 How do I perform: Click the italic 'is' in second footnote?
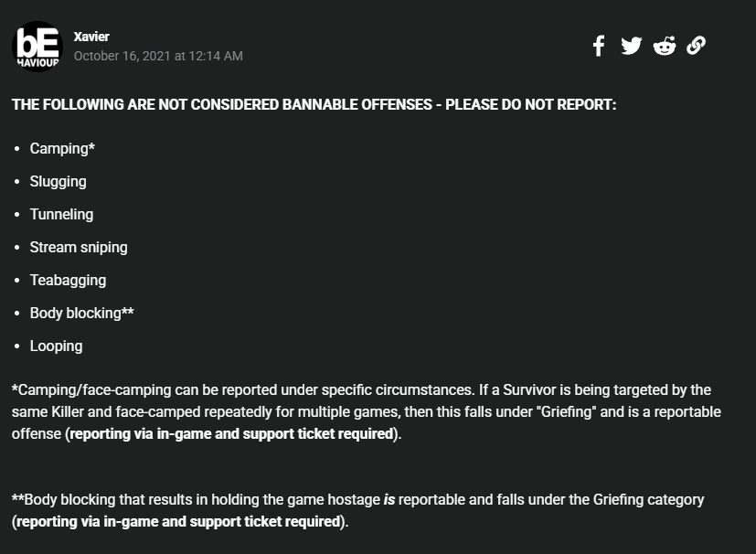click(x=389, y=499)
